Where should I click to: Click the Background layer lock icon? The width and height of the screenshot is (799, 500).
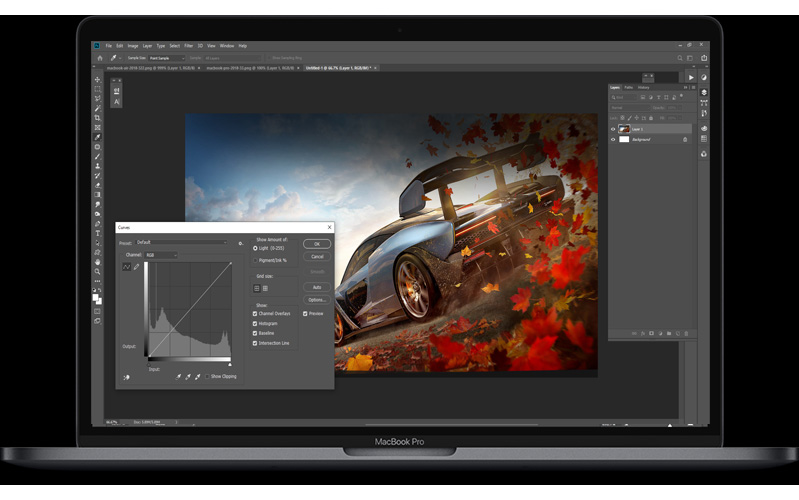point(685,139)
